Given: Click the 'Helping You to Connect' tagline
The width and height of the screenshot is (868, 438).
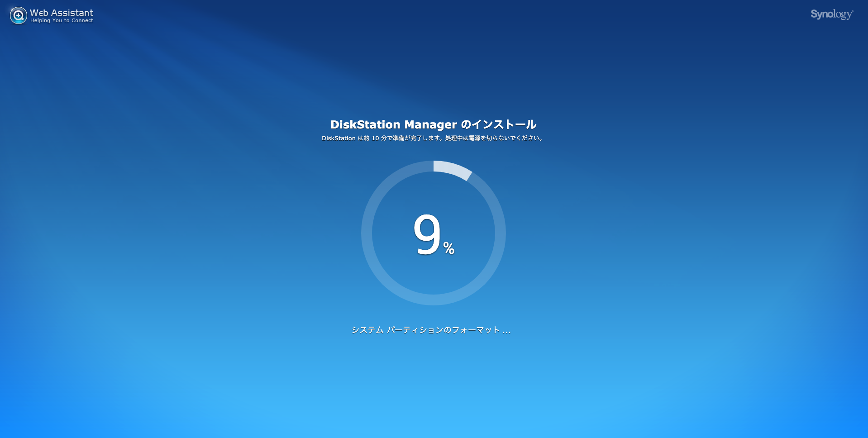Looking at the screenshot, I should 62,20.
